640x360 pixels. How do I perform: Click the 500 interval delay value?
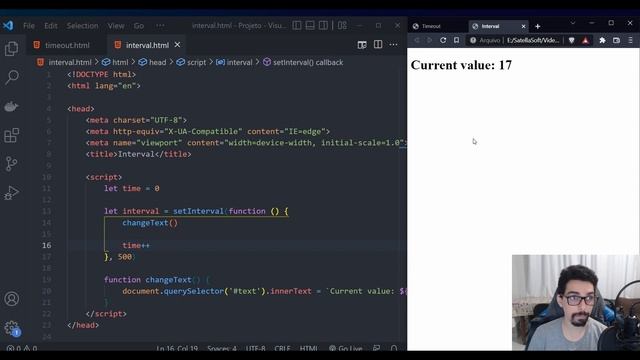[125, 257]
